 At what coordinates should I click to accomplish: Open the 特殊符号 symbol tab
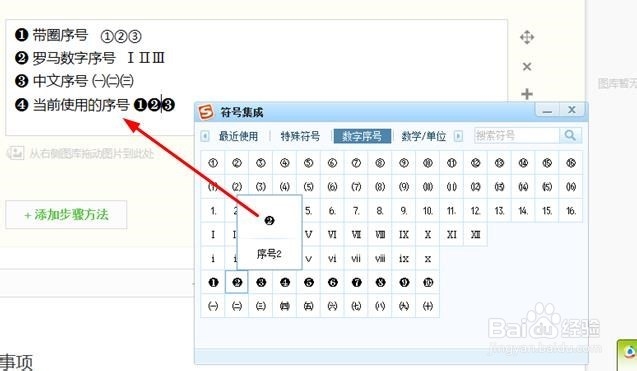tap(300, 136)
